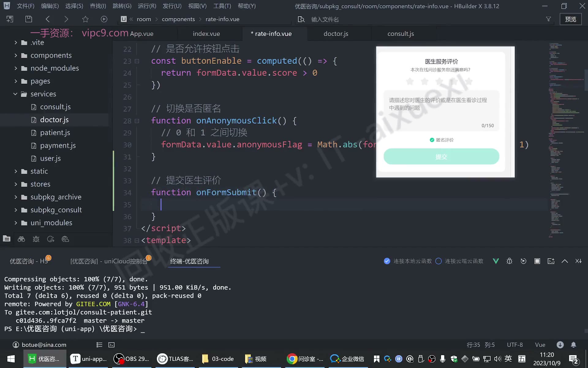The image size is (588, 368).
Task: Open the filter funnel icon
Action: [x=548, y=19]
